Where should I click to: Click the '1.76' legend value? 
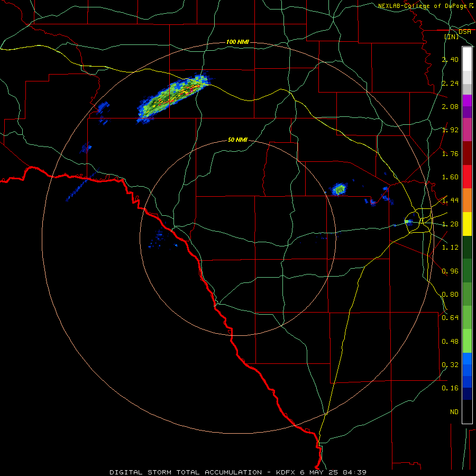(x=450, y=153)
